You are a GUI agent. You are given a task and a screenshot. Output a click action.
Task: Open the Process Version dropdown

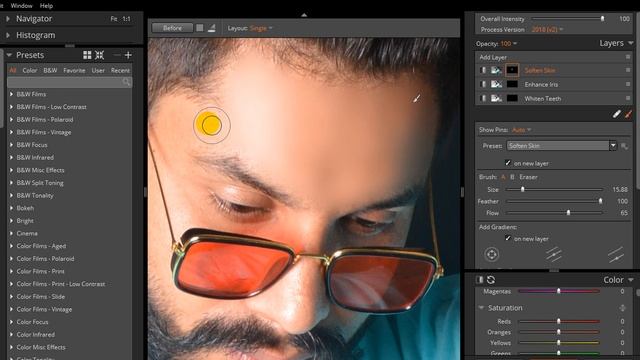pyautogui.click(x=547, y=29)
